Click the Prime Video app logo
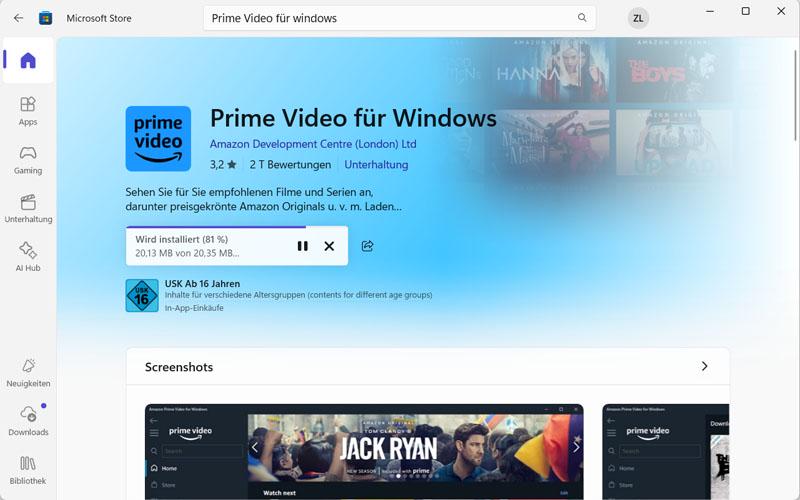The width and height of the screenshot is (800, 500). tap(158, 139)
